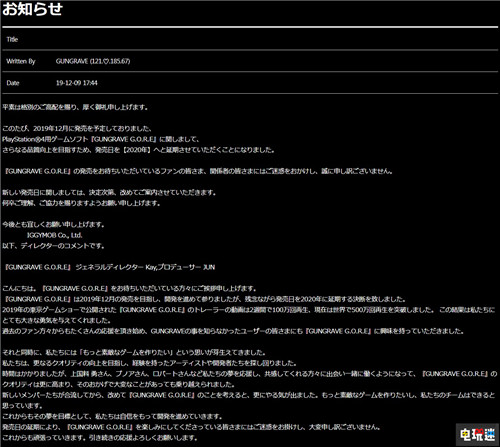The image size is (500, 447).
Task: Click the line mentioning PlayStation®4 game software
Action: [101, 139]
